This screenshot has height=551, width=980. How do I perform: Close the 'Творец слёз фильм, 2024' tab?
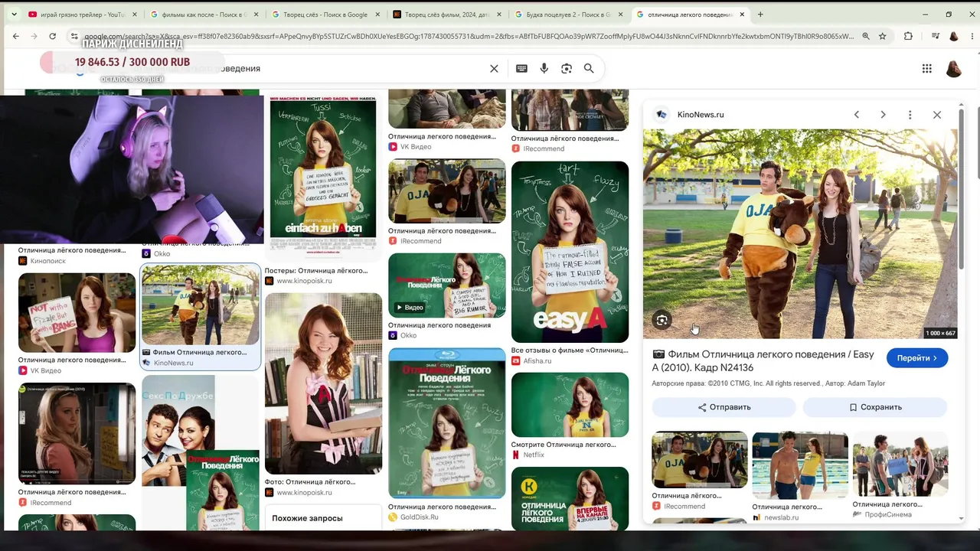[499, 15]
